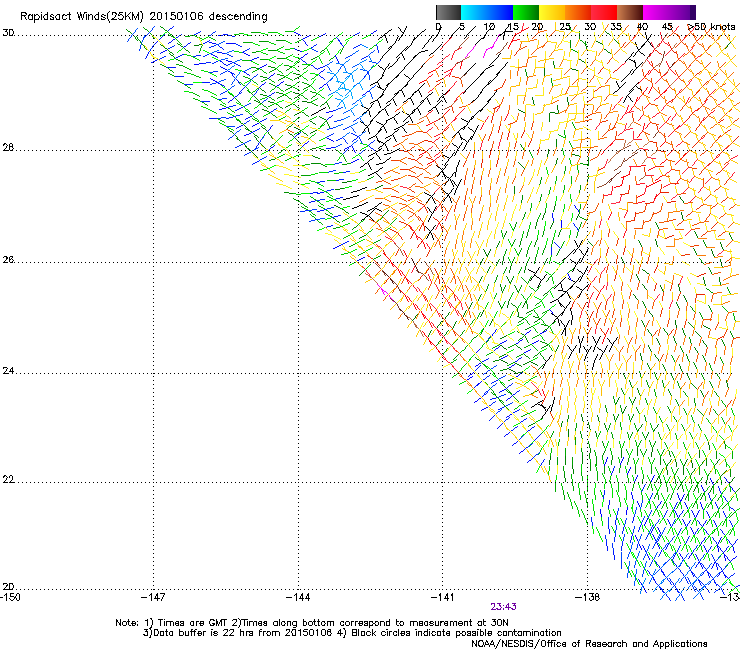Image resolution: width=740 pixels, height=650 pixels.
Task: Click the latitude label '20' on the left axis
Action: (x=8, y=587)
